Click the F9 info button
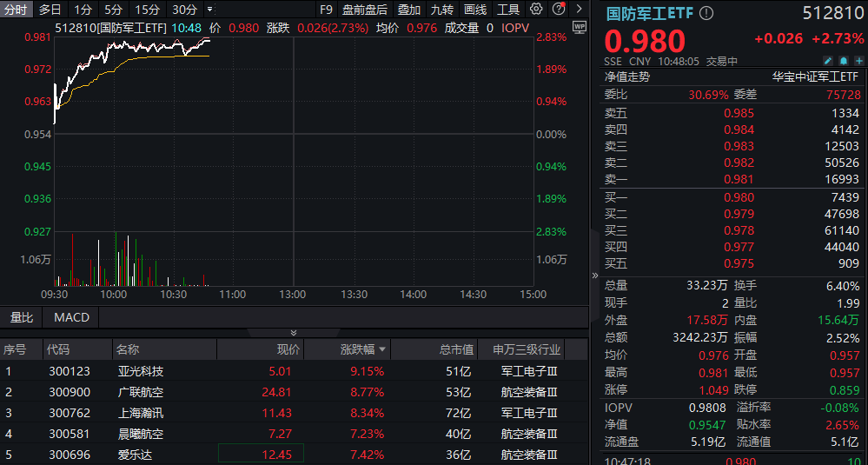The image size is (868, 465). pyautogui.click(x=326, y=10)
